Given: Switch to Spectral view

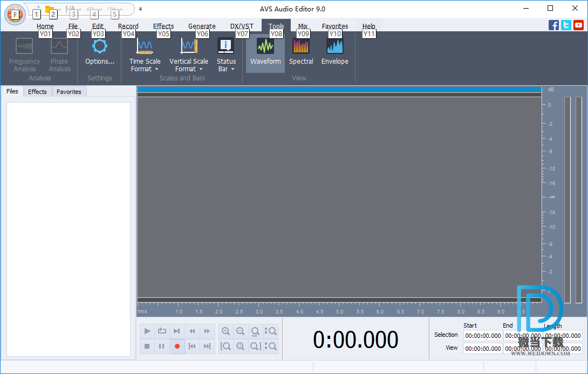Looking at the screenshot, I should click(x=301, y=52).
